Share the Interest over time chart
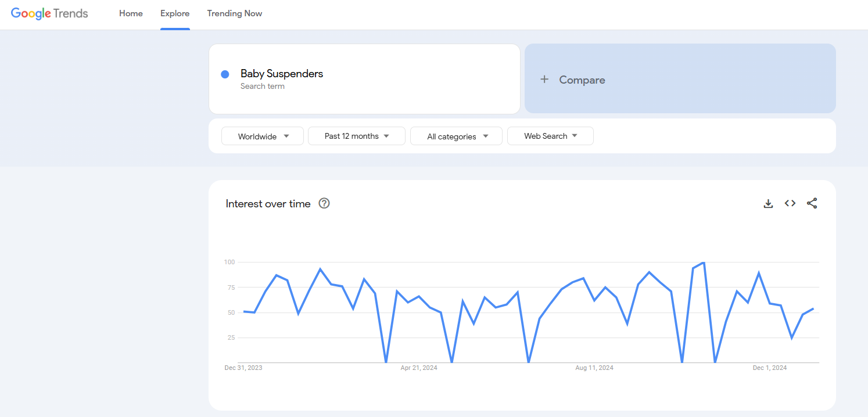This screenshot has height=417, width=868. (812, 203)
